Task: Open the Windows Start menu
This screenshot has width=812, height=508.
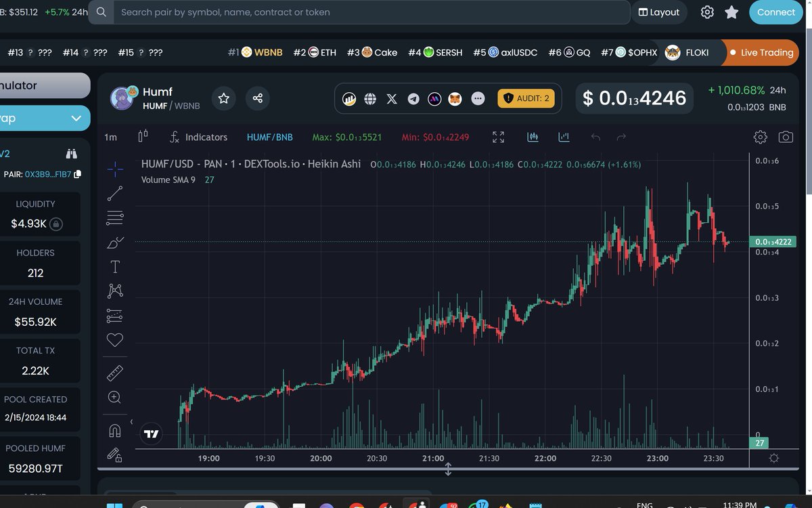Action: click(114, 505)
